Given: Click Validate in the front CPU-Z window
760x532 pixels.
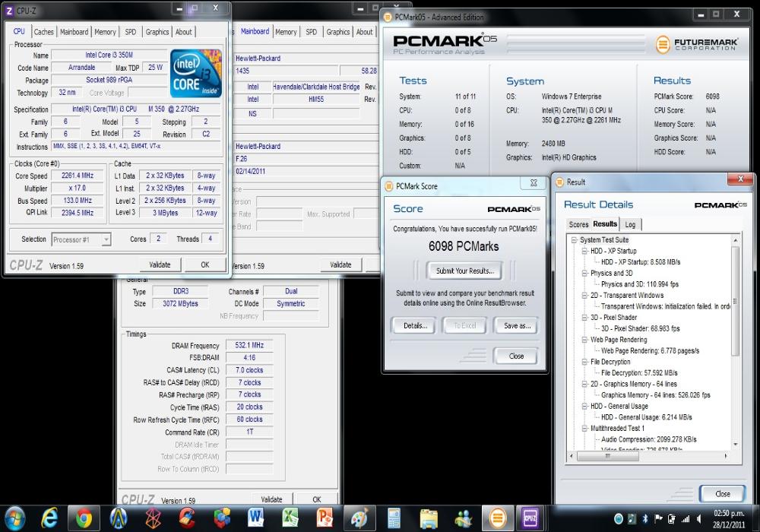Looking at the screenshot, I should pyautogui.click(x=160, y=264).
